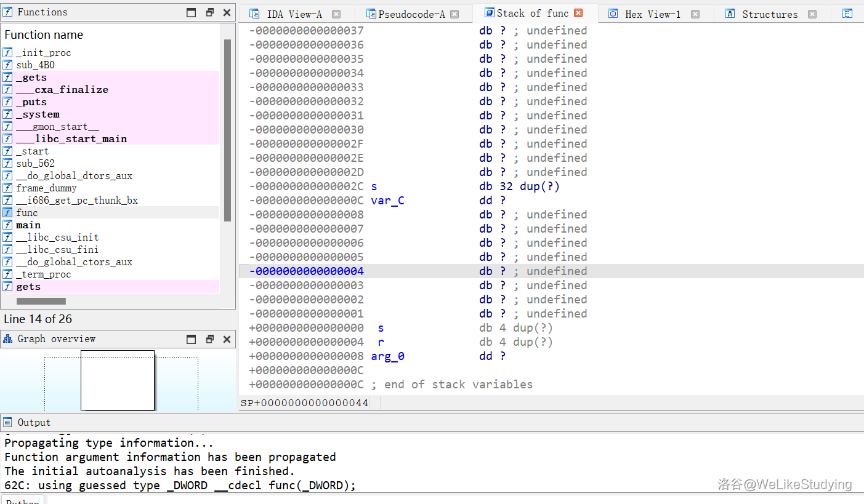Click the Functions list horizontal scrollbar

tap(41, 301)
